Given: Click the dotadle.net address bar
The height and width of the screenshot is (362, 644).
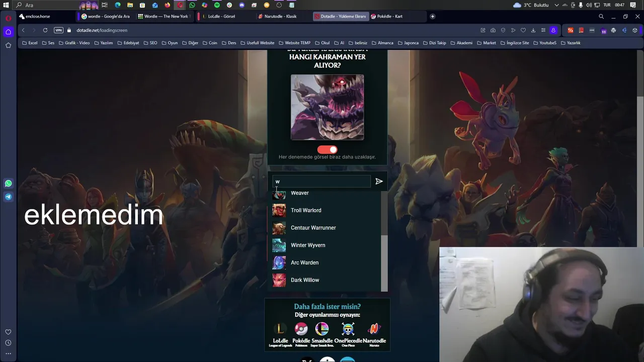Looking at the screenshot, I should pyautogui.click(x=102, y=30).
